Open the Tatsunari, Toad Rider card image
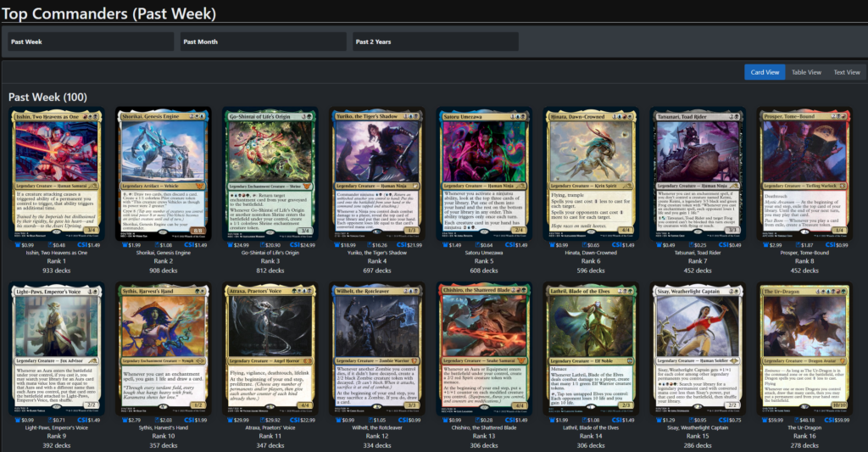Screen dimensions: 868x452 coord(698,173)
